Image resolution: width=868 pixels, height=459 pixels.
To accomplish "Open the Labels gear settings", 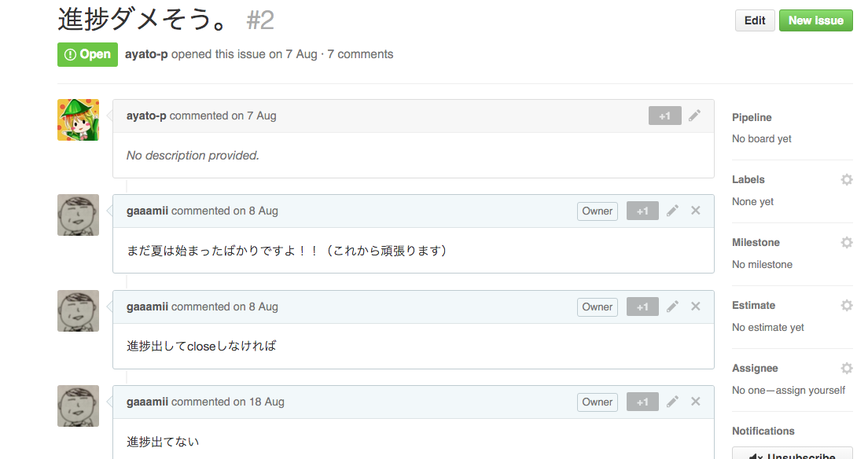I will click(x=847, y=179).
